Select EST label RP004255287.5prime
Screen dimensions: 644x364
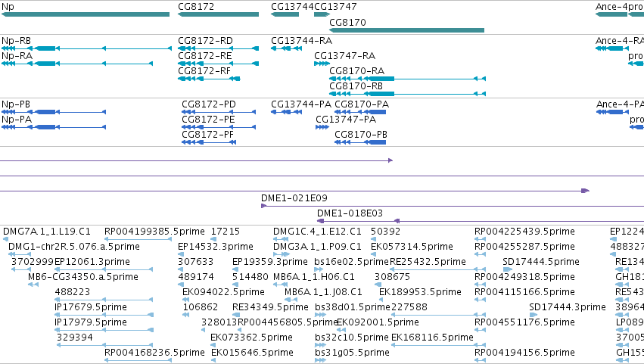pyautogui.click(x=524, y=247)
